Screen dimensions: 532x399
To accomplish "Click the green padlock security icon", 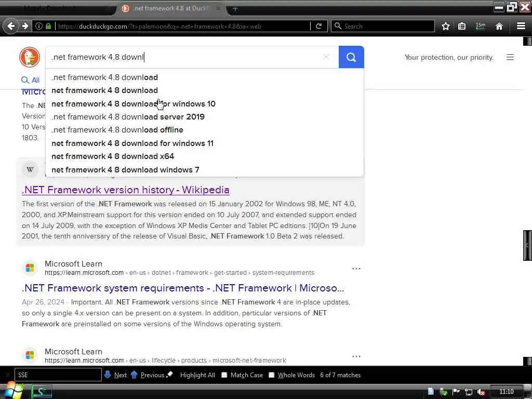I will pyautogui.click(x=48, y=26).
